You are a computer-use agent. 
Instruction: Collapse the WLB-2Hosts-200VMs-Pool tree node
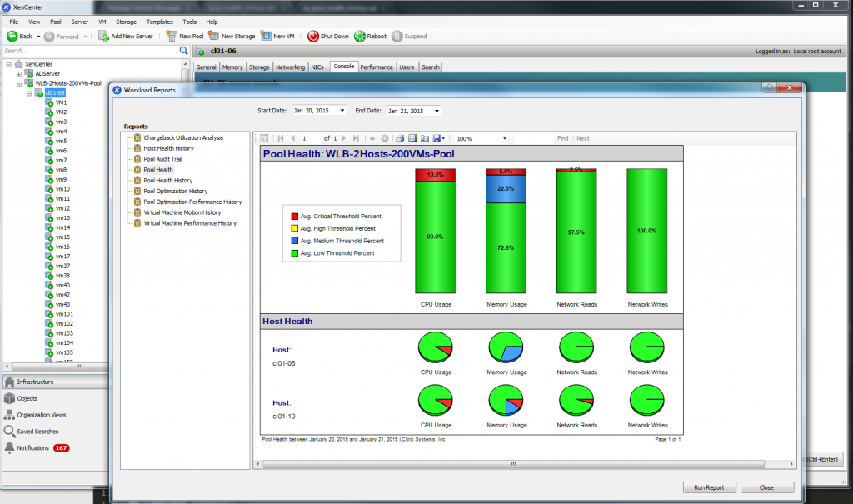(x=19, y=83)
